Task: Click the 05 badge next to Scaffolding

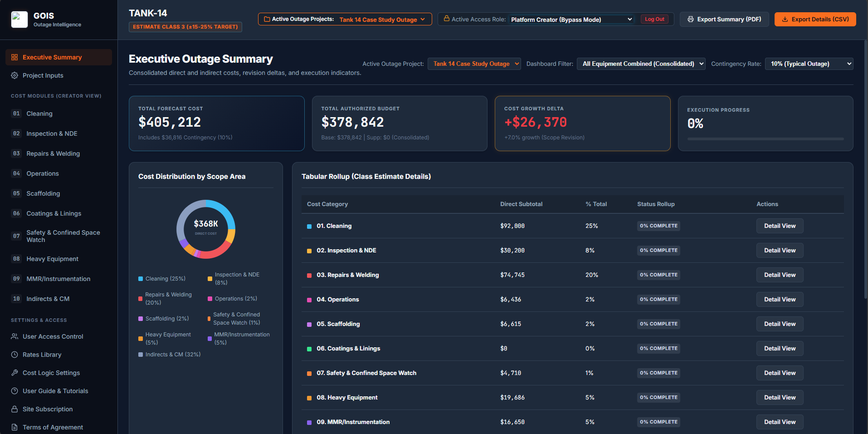Action: click(16, 193)
